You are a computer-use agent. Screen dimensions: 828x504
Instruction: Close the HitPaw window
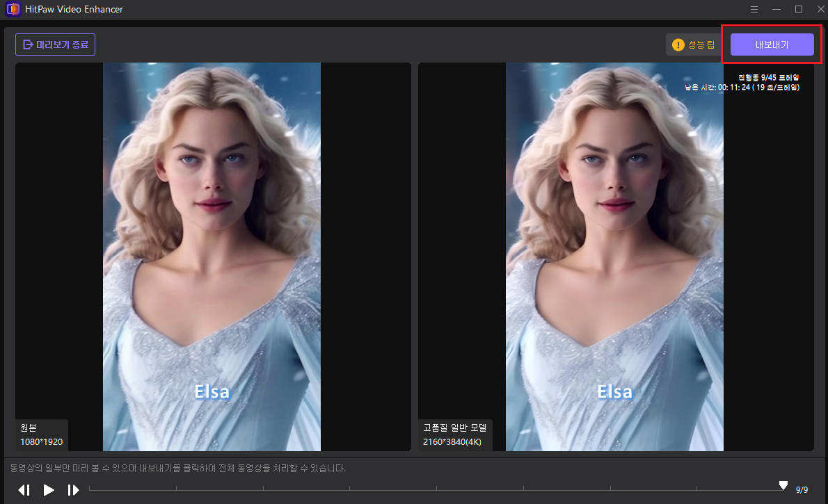point(820,10)
